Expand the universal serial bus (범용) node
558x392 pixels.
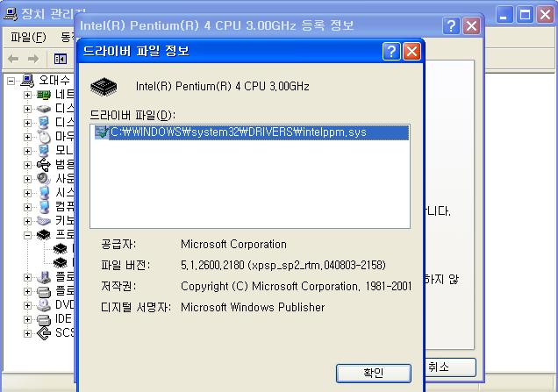tap(27, 165)
